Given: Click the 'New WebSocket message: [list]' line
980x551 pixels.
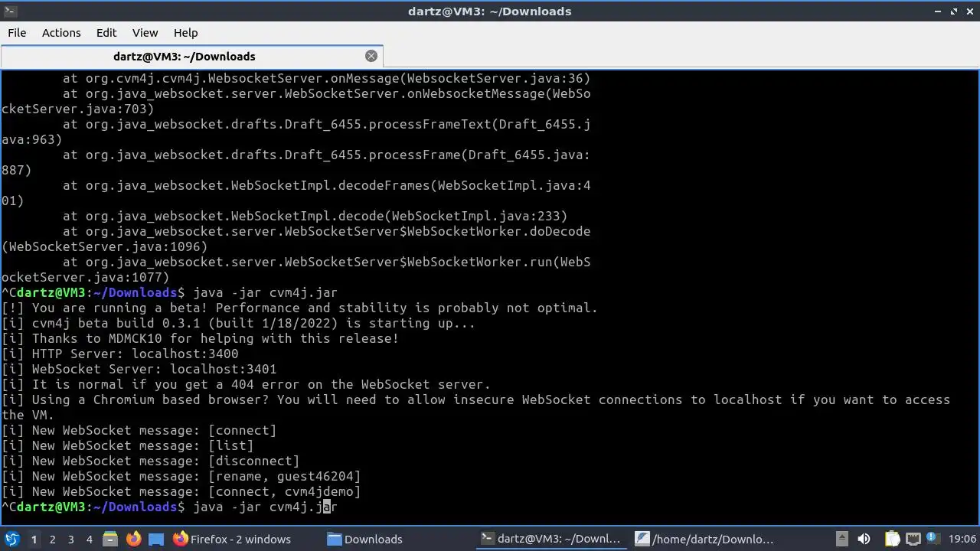Looking at the screenshot, I should tap(128, 445).
